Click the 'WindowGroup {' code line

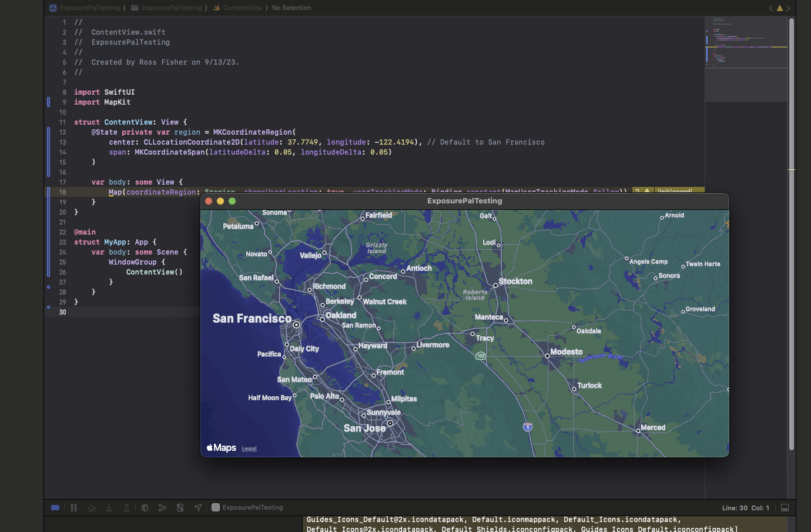point(137,262)
